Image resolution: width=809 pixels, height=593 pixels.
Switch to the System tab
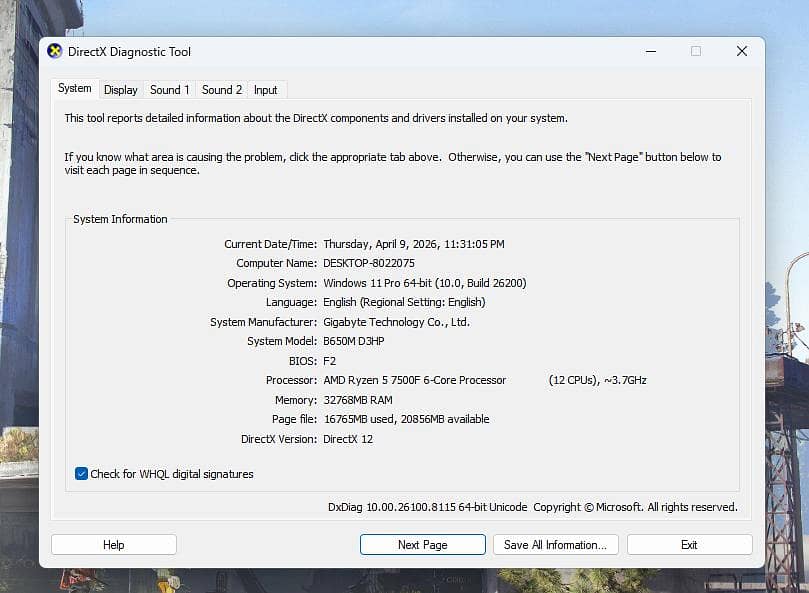tap(75, 88)
